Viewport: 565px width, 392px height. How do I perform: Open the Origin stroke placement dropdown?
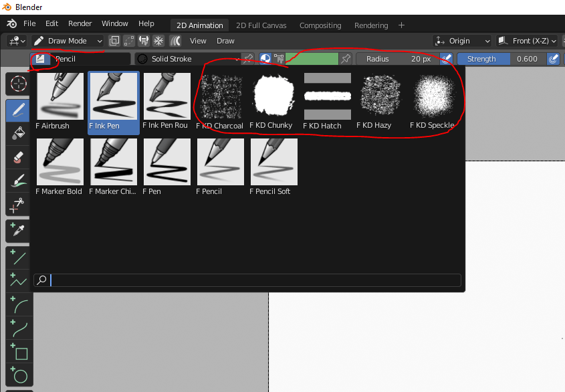(x=463, y=41)
